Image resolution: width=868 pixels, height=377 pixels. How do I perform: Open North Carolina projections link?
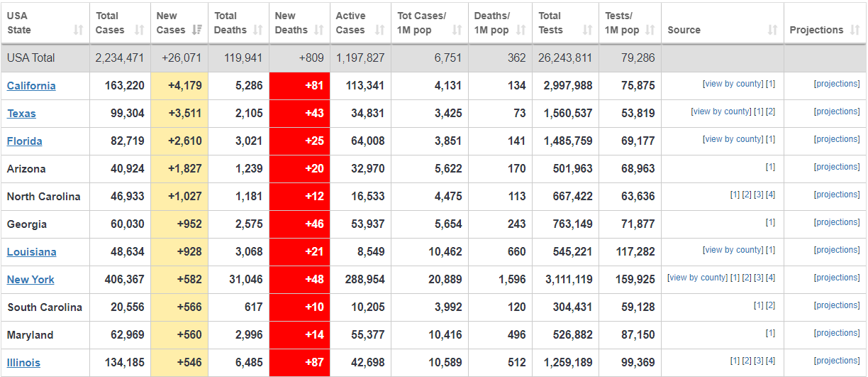[x=837, y=195]
